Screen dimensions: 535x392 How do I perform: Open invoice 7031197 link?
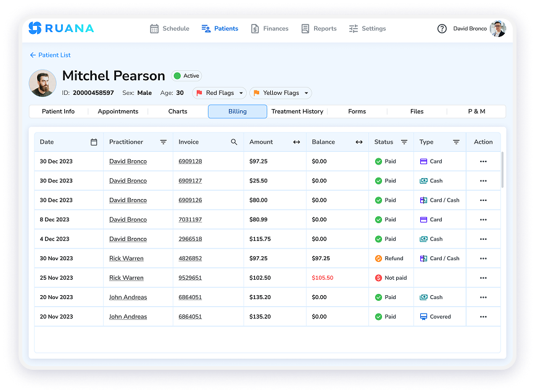pyautogui.click(x=190, y=220)
